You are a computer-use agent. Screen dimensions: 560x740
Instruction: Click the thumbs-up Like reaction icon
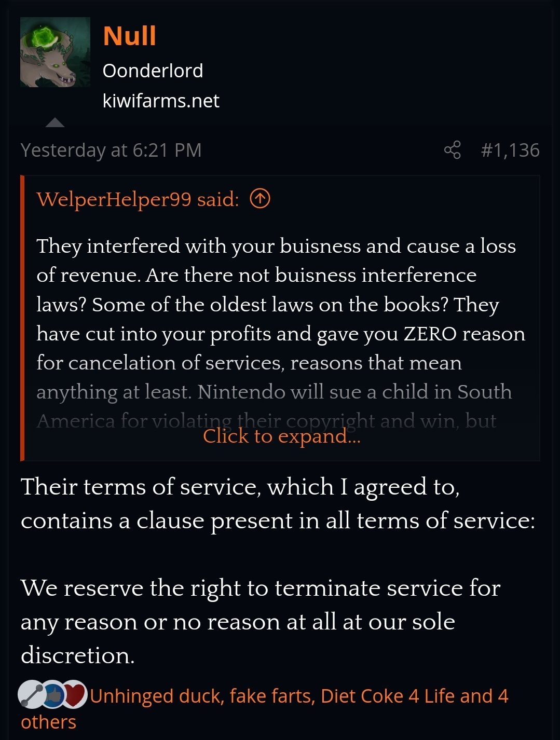(x=53, y=695)
